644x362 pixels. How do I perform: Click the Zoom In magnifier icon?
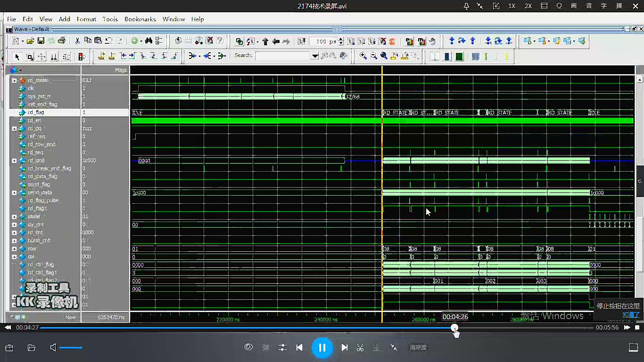363,56
